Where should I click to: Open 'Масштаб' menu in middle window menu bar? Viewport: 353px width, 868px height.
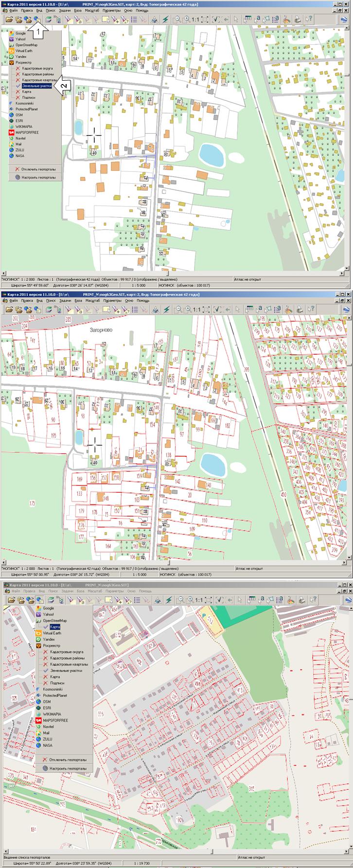92,300
